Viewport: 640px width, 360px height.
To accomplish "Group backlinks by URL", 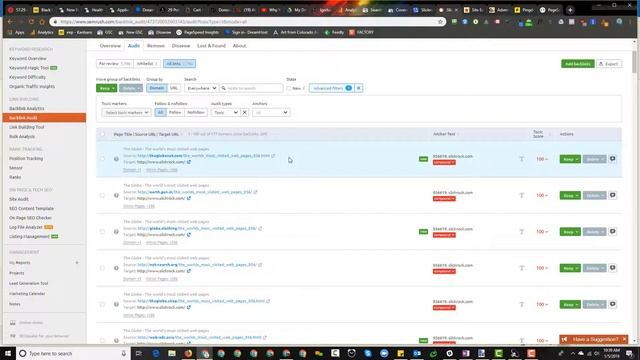I will tap(174, 88).
